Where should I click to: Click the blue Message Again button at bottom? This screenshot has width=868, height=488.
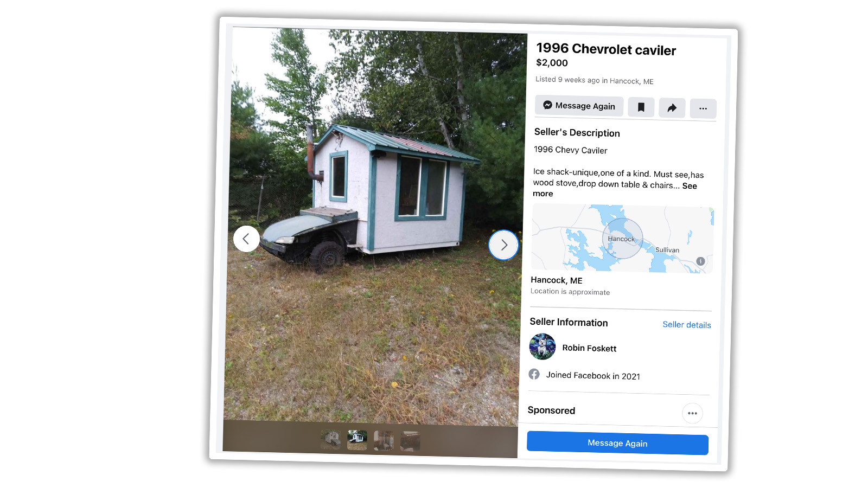pos(617,443)
